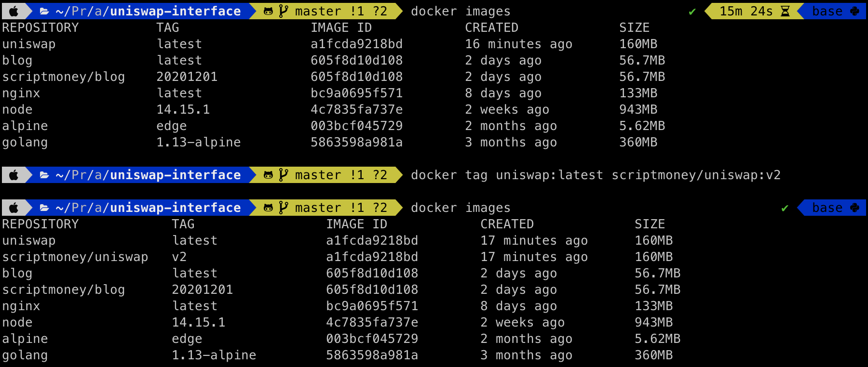Click the master !1 ?2 segment on docker tag prompt
The height and width of the screenshot is (367, 868).
tap(340, 175)
